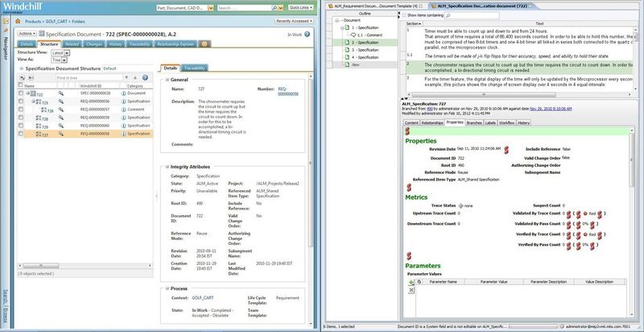
Task: Find previous match with up arrow in tree
Action: [x=134, y=77]
